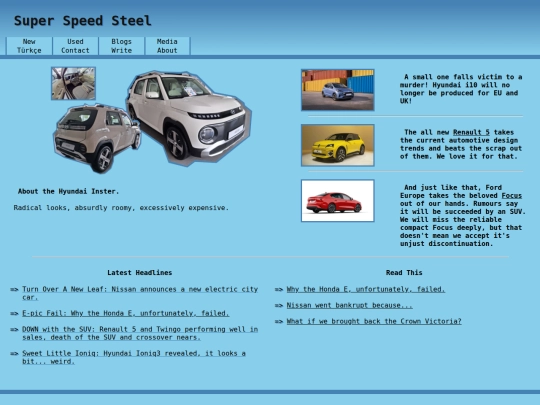Open the blue Hyundai i10 thumbnail
Viewport: 540px width, 405px height.
(338, 90)
